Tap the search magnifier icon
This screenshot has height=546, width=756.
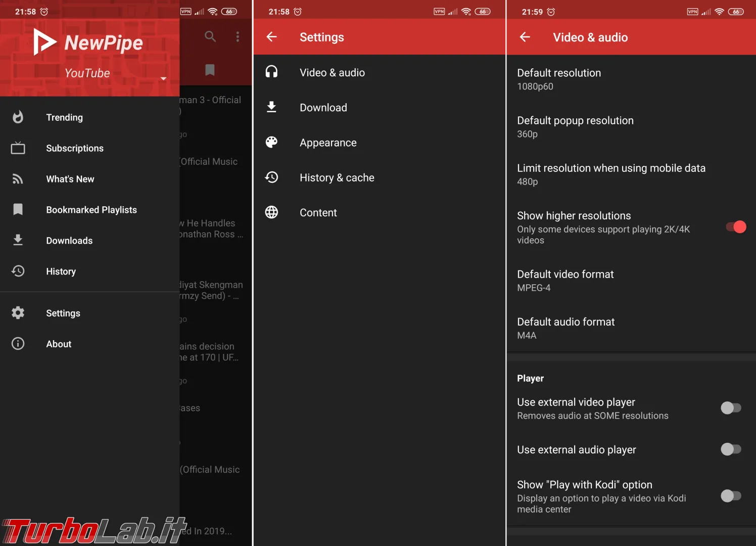[x=210, y=36]
